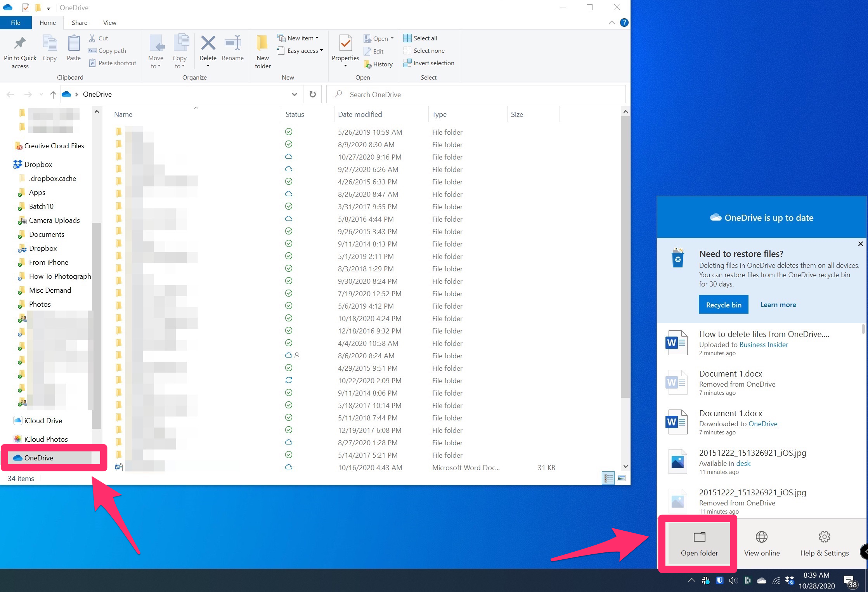Viewport: 868px width, 592px height.
Task: Click the Learn more link in OneDrive
Action: [x=778, y=304]
